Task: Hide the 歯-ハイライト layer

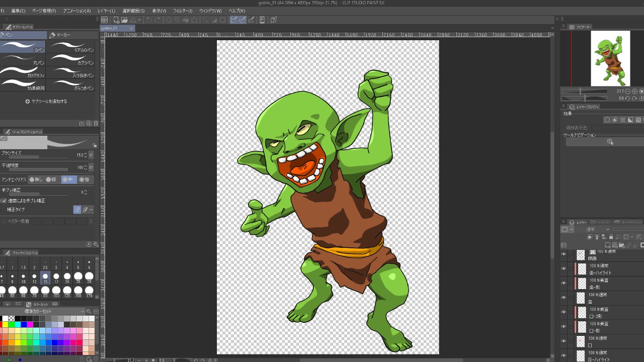Action: point(563,269)
